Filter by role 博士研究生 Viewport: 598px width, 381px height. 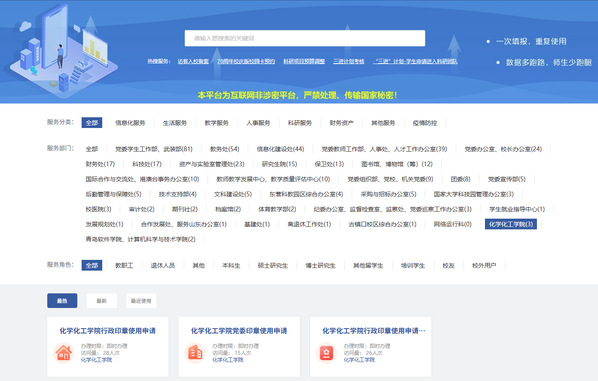(x=320, y=265)
